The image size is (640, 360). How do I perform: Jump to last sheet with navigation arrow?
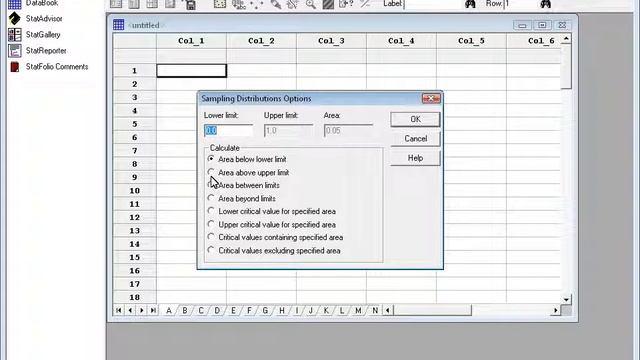click(153, 311)
